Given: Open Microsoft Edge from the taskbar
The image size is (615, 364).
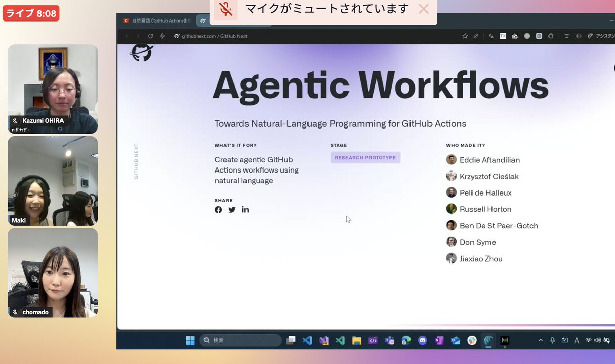Looking at the screenshot, I should pos(406,340).
